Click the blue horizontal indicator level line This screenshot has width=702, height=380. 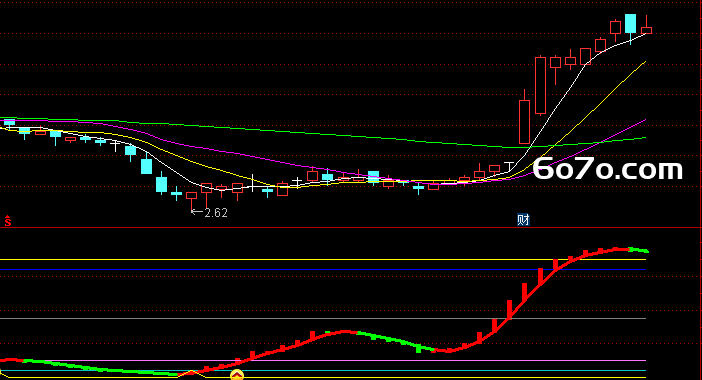(x=323, y=269)
